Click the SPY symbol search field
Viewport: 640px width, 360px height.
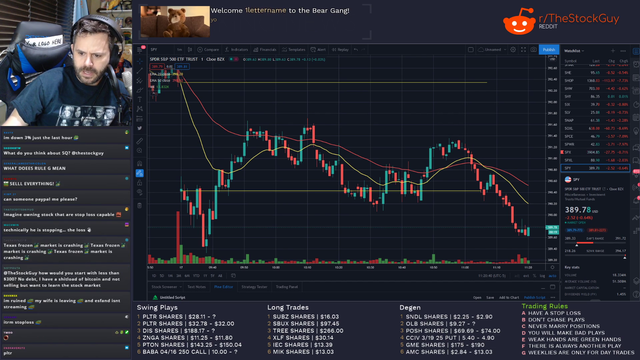[x=161, y=49]
